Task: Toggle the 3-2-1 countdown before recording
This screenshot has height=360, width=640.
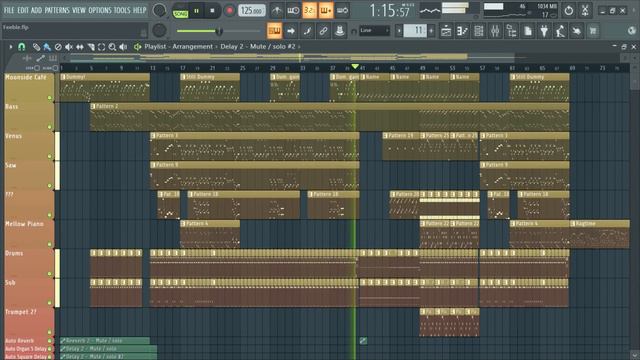Action: [x=309, y=10]
